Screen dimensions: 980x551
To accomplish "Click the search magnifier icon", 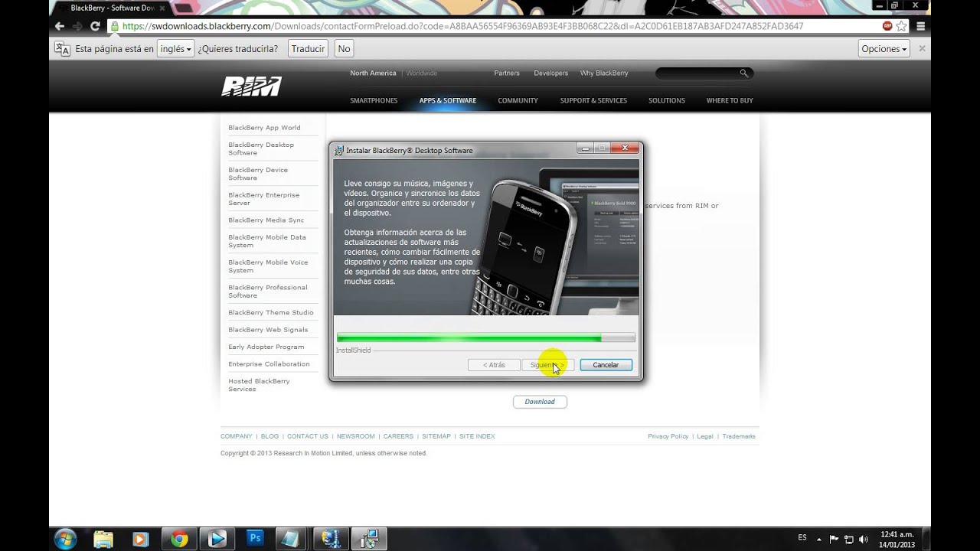I will point(743,73).
